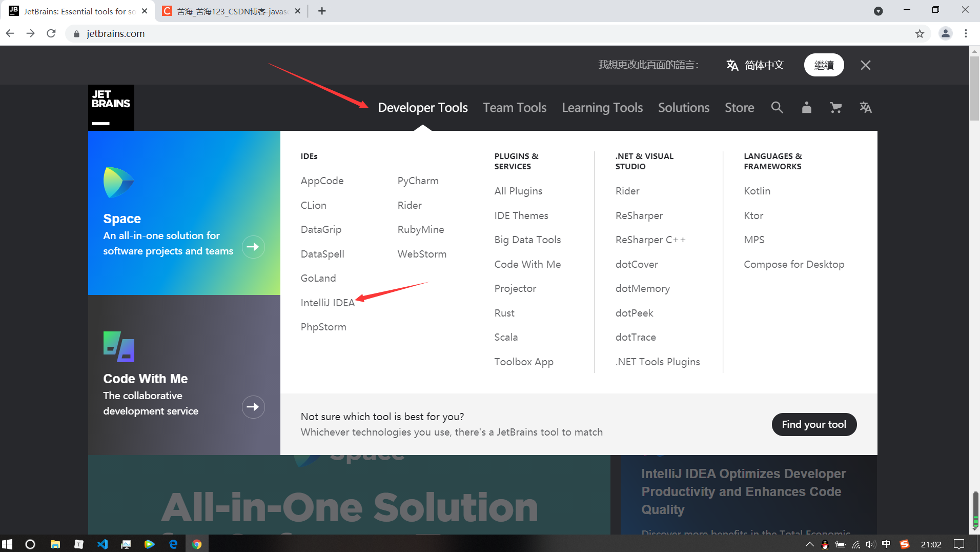Open RubyMine link
Viewport: 980px width, 552px height.
click(421, 229)
